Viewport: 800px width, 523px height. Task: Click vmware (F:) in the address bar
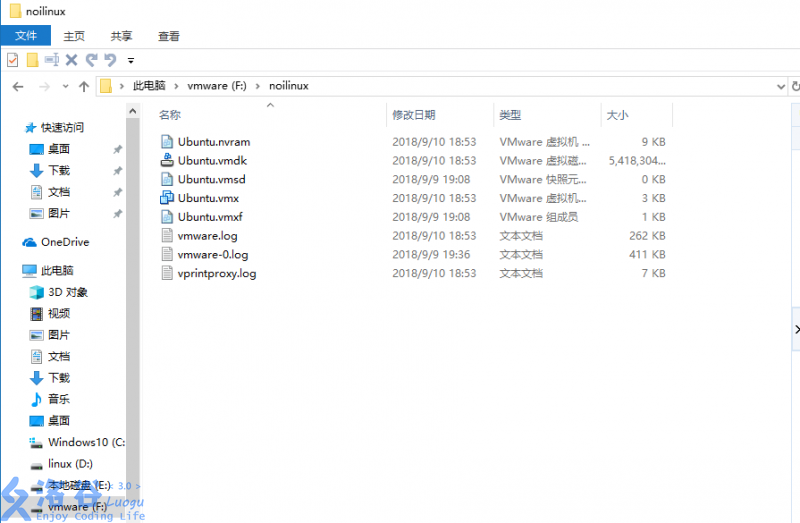click(217, 86)
